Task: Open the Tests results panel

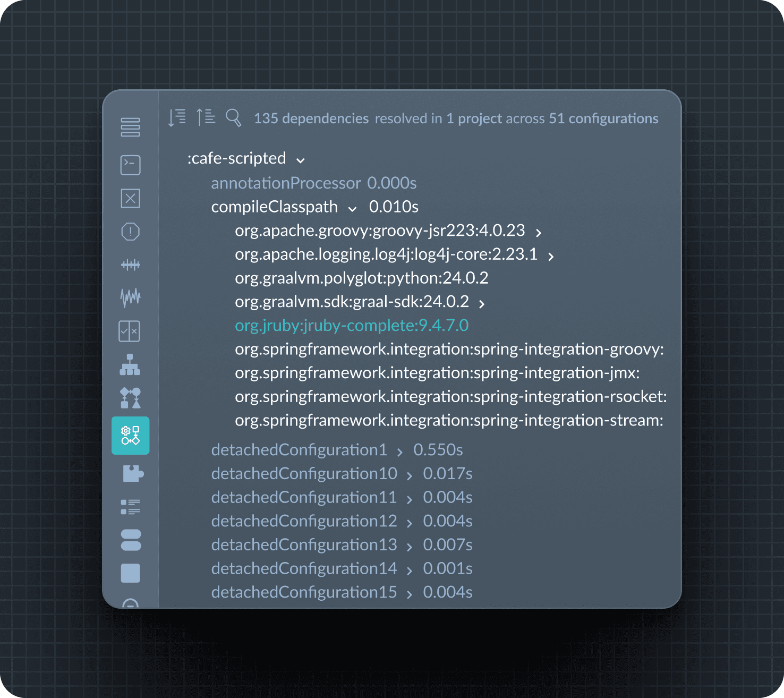Action: coord(130,330)
